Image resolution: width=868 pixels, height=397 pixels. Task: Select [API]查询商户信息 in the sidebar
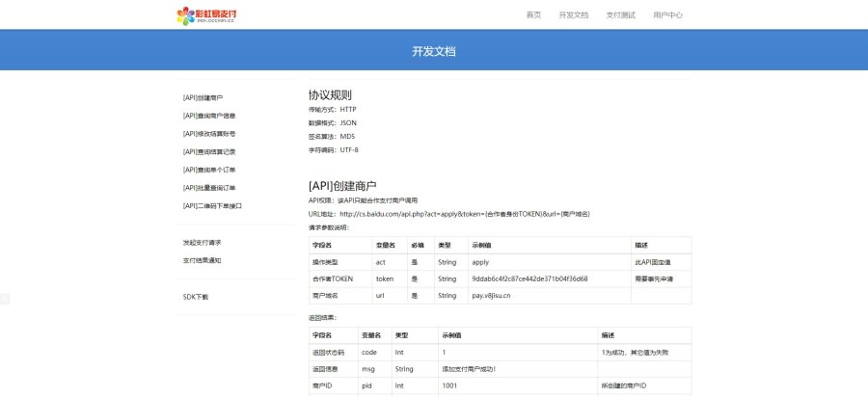coord(209,116)
